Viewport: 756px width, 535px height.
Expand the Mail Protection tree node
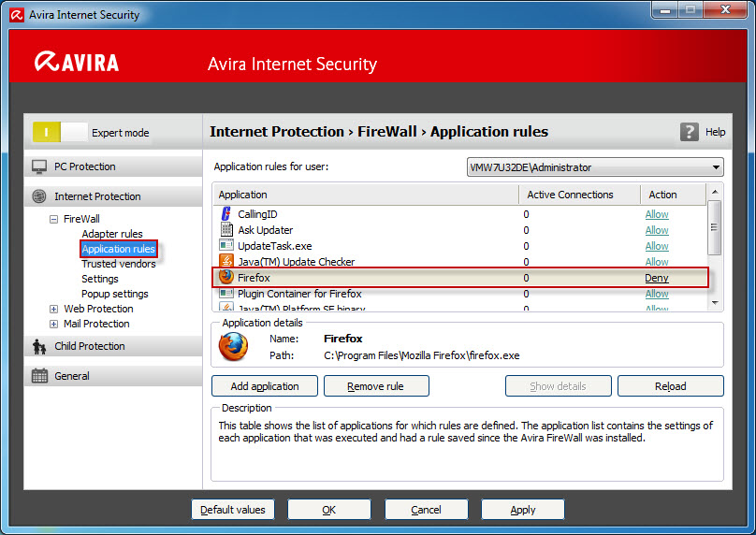point(53,324)
